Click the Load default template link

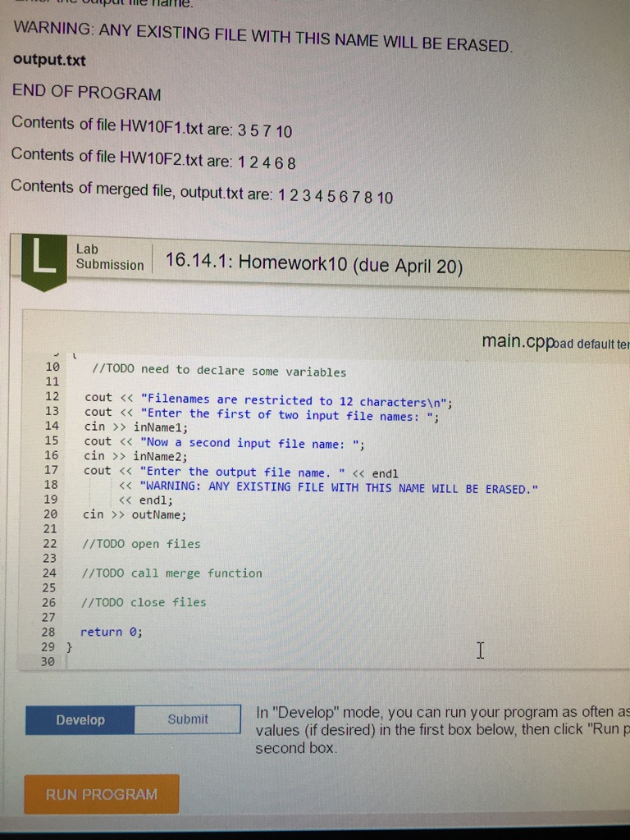pos(591,344)
